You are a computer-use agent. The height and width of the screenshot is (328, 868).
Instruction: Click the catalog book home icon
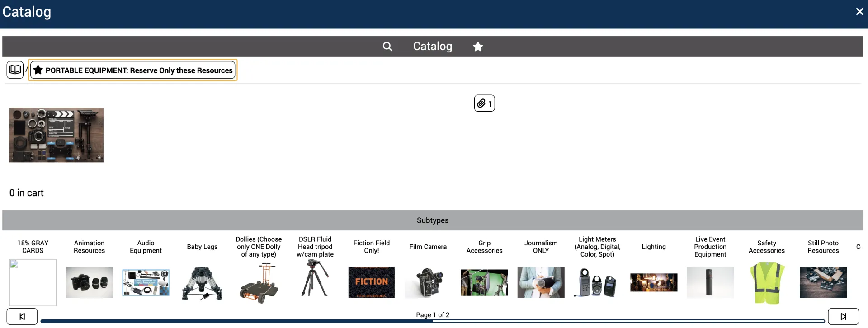click(15, 70)
